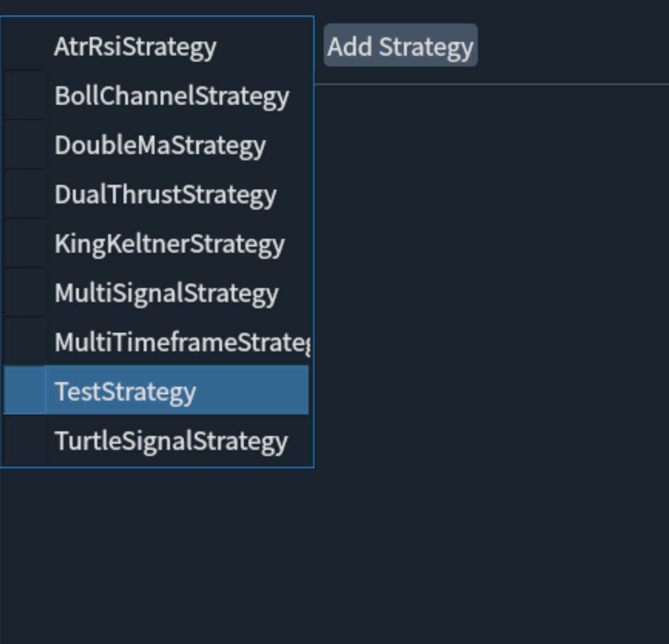The height and width of the screenshot is (644, 669).
Task: Choose the KingKeltnerStrategy entry
Action: (x=170, y=244)
